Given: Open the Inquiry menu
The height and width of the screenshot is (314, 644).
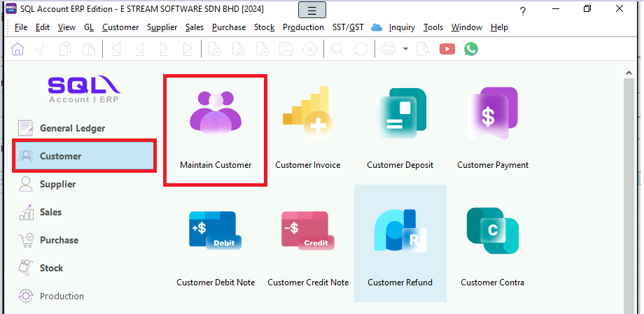Looking at the screenshot, I should click(x=402, y=27).
